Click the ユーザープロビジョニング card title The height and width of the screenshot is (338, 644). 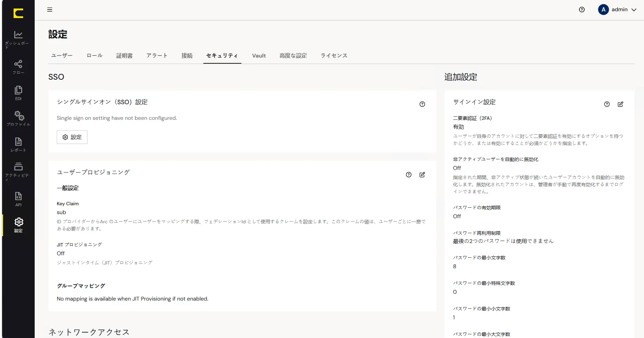(94, 172)
